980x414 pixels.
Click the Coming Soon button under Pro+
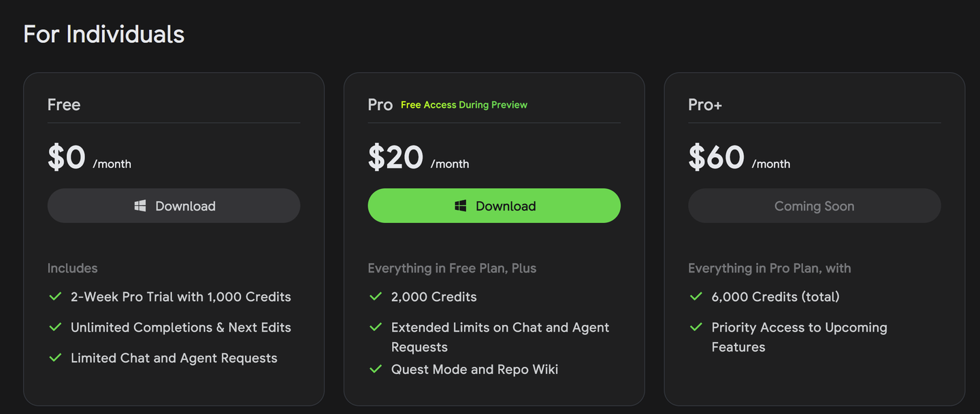click(x=814, y=206)
